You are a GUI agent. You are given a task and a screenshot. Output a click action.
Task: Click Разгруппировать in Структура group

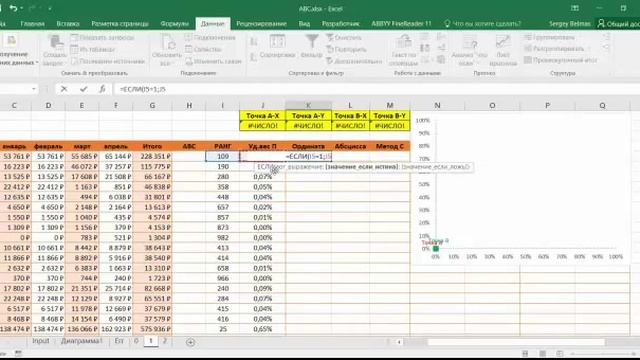[554, 49]
